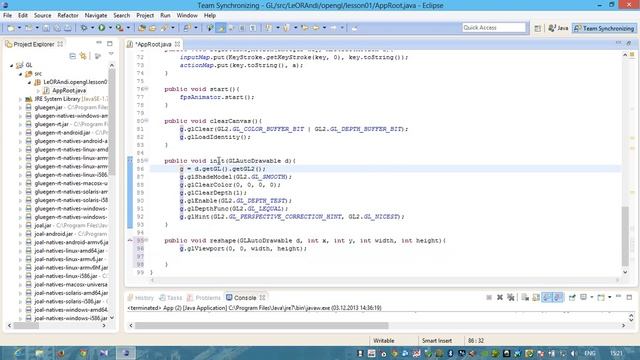Expand the joal.jar tree node

click(20, 225)
